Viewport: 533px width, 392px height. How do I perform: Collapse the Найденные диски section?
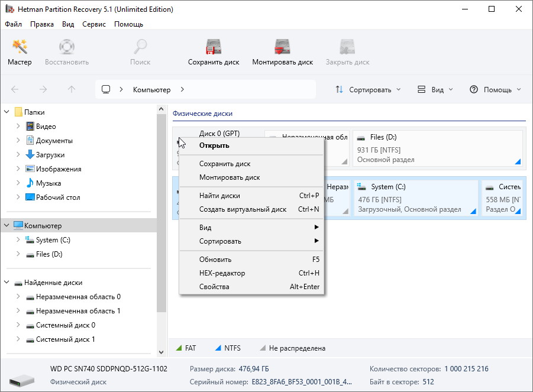[7, 282]
